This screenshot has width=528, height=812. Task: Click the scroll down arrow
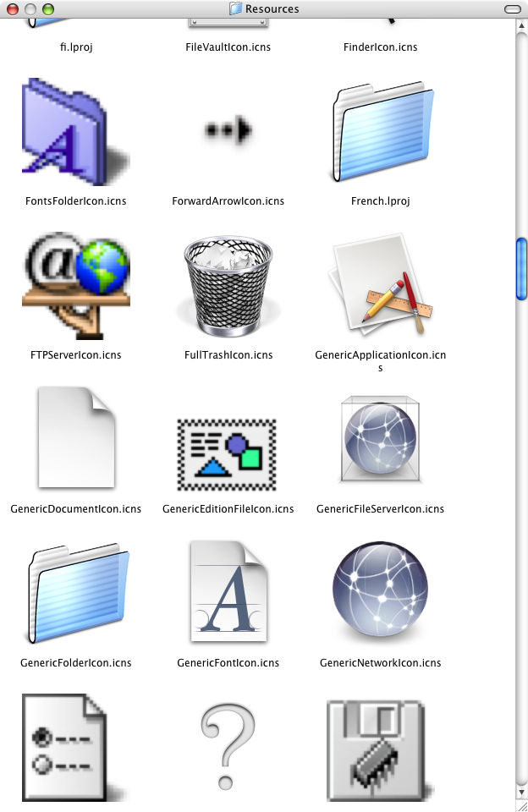(x=522, y=792)
